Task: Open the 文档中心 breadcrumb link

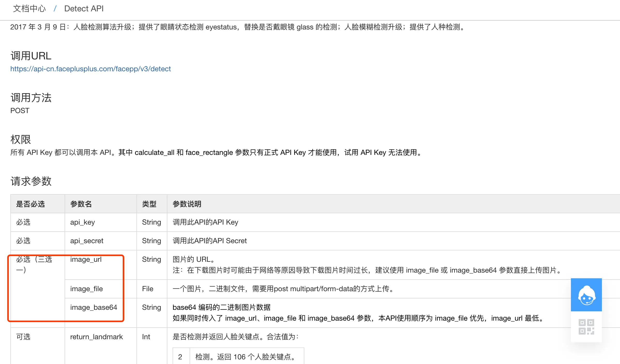Action: pyautogui.click(x=29, y=9)
